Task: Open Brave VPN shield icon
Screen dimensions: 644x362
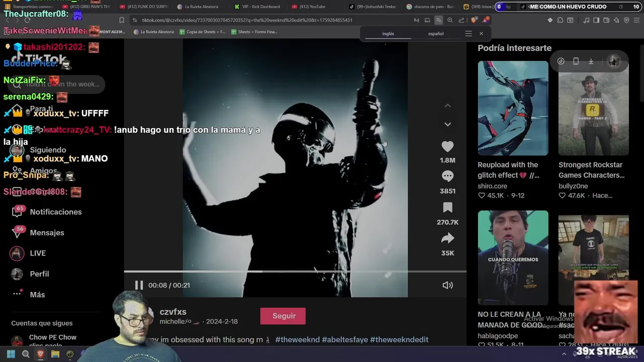Action: point(626,20)
